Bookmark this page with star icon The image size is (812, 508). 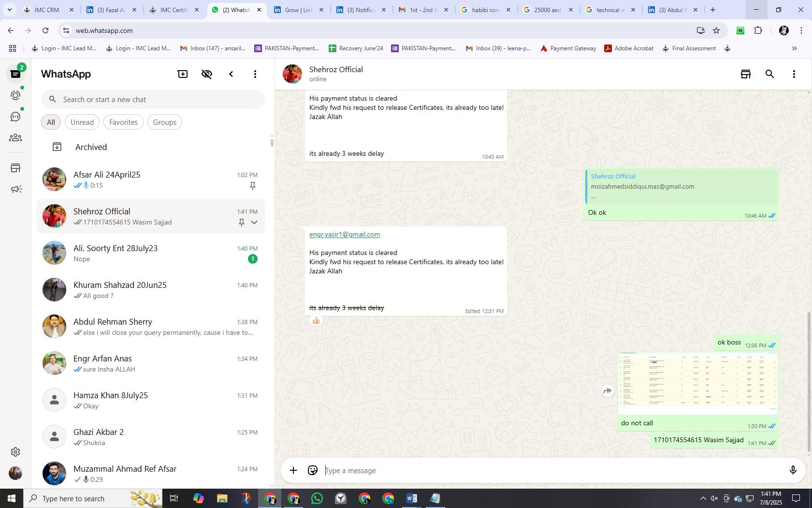[x=716, y=30]
